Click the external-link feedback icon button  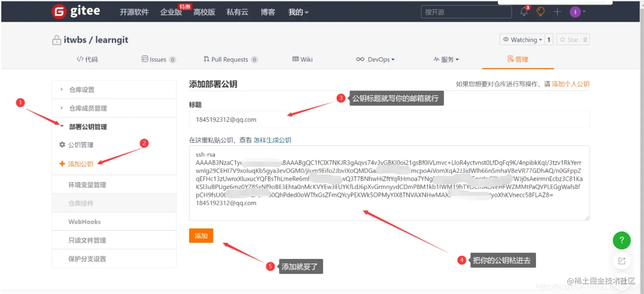tap(621, 260)
